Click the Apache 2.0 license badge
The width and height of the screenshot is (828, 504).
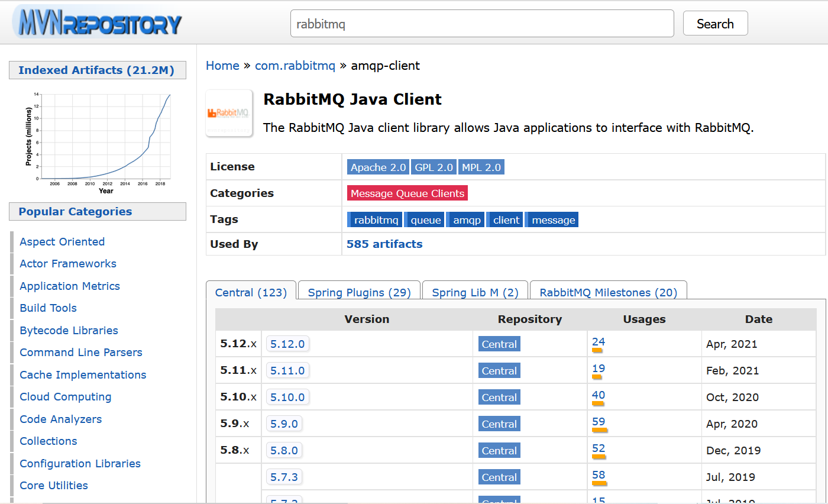(x=378, y=167)
